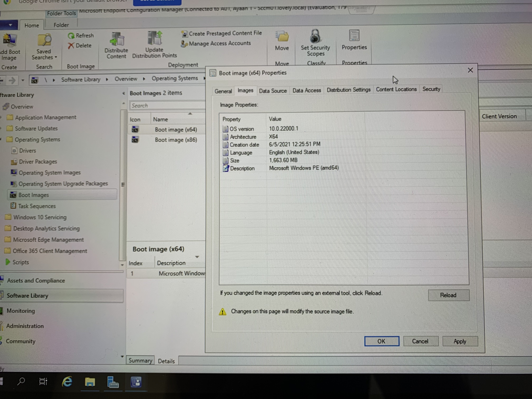Open the Details tab at bottom
The width and height of the screenshot is (532, 399).
(x=166, y=361)
